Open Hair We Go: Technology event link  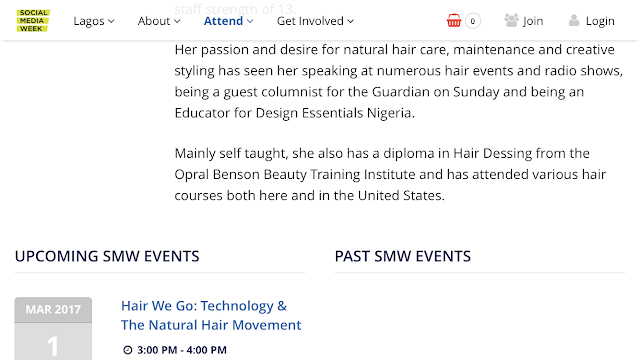tap(204, 306)
